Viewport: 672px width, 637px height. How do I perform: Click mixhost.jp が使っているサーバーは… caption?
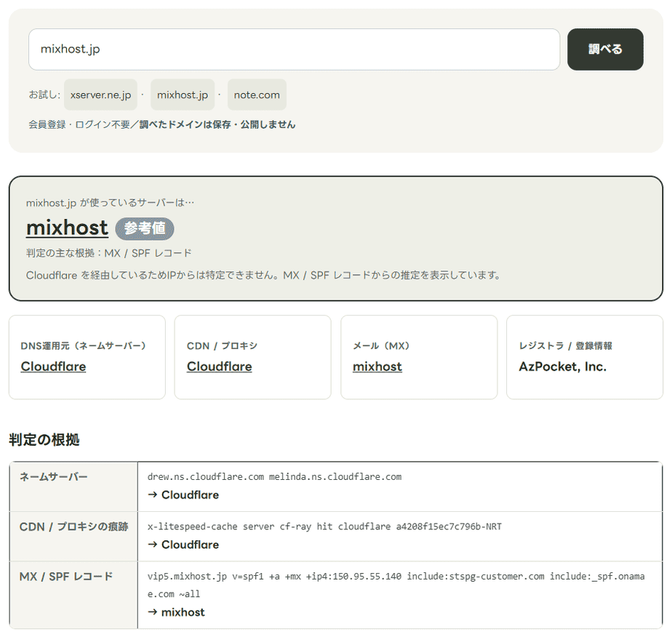[110, 203]
